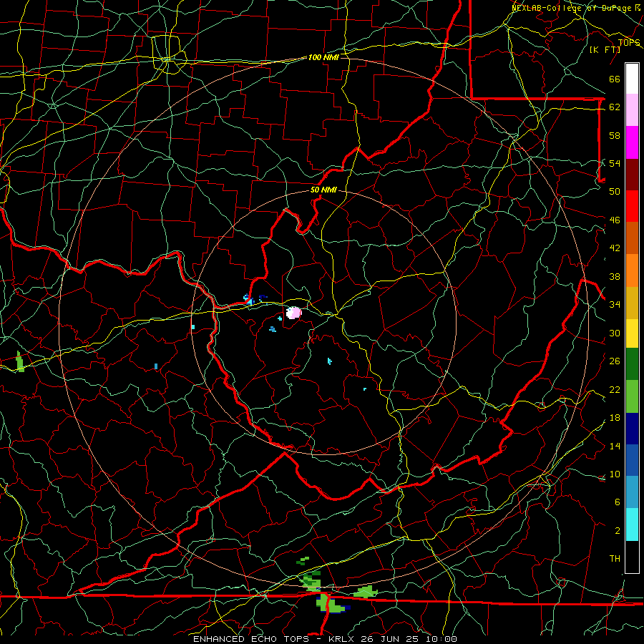The image size is (644, 644).
Task: Click the legend value '22'
Action: tap(615, 389)
